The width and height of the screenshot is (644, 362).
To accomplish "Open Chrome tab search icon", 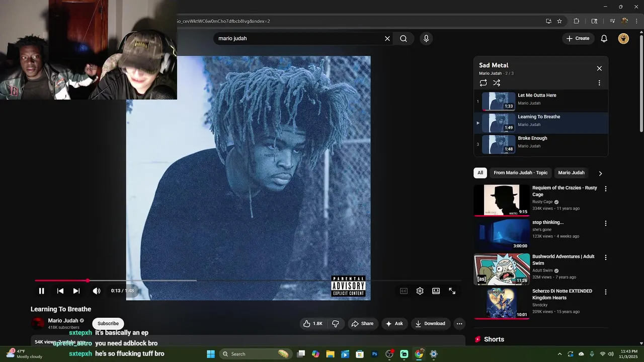I will tap(594, 21).
